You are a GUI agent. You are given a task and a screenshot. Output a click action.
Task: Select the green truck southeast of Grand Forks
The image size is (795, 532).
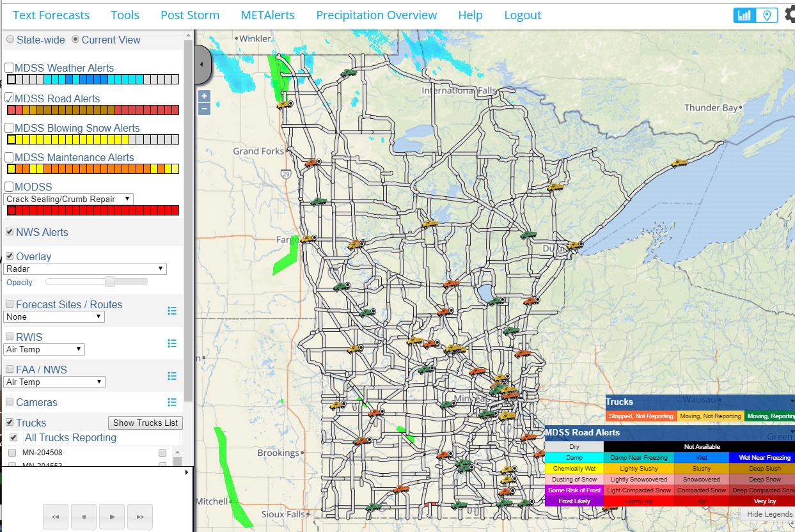(318, 202)
